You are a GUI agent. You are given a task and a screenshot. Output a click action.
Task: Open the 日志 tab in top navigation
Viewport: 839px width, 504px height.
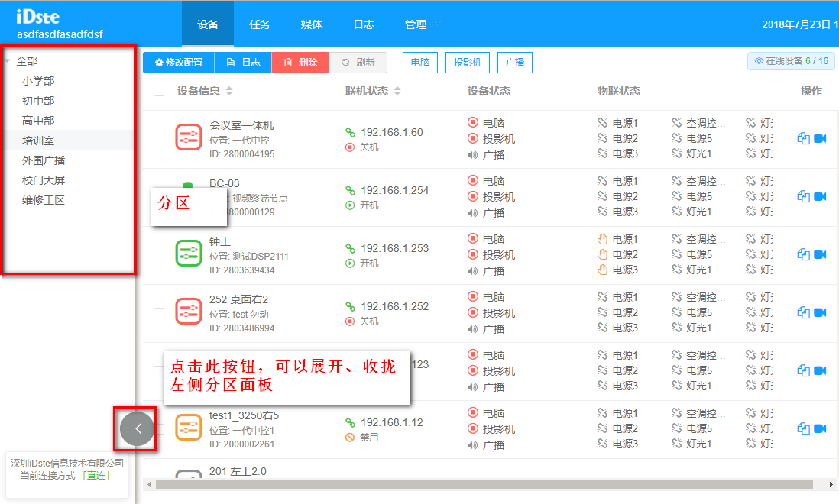tap(364, 24)
